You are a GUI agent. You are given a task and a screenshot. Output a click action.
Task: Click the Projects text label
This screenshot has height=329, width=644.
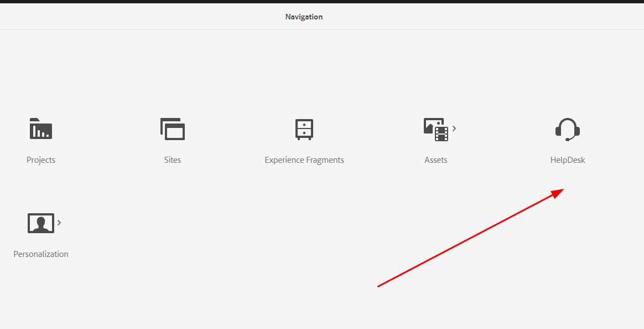point(41,160)
